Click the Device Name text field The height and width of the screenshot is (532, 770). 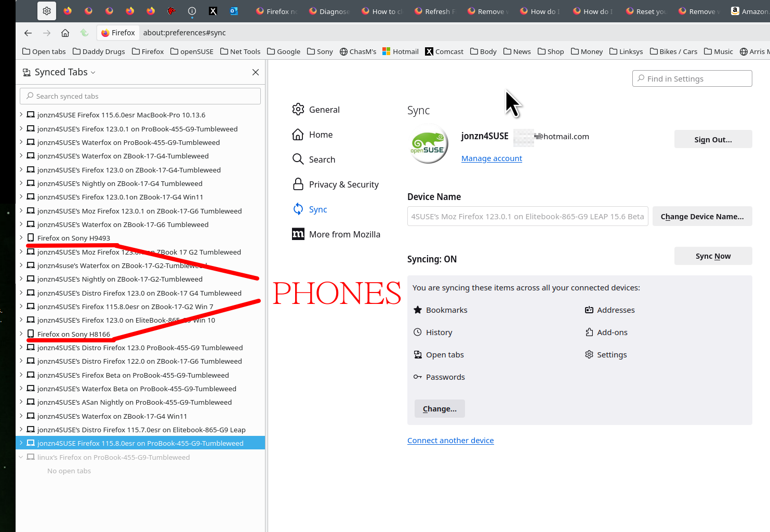pos(527,216)
